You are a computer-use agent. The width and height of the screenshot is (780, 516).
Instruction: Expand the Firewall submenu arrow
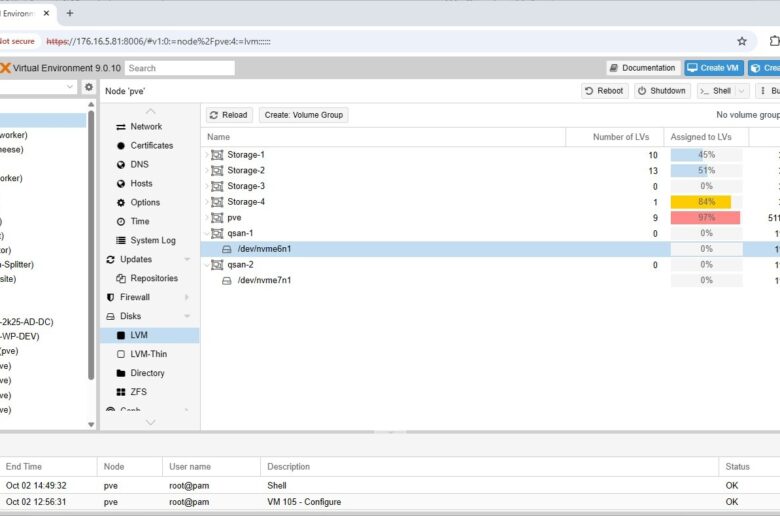(187, 297)
